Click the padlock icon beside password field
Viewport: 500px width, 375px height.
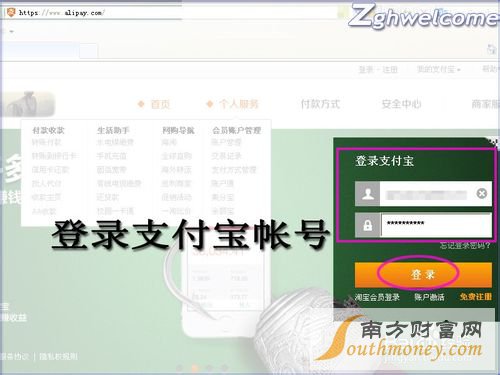(368, 225)
